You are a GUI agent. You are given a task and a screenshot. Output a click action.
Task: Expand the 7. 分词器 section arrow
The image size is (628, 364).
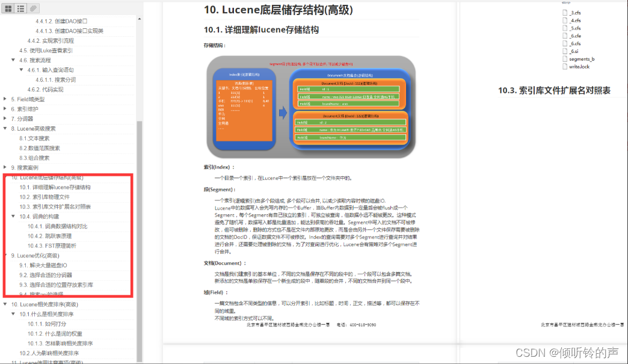[x=5, y=119]
